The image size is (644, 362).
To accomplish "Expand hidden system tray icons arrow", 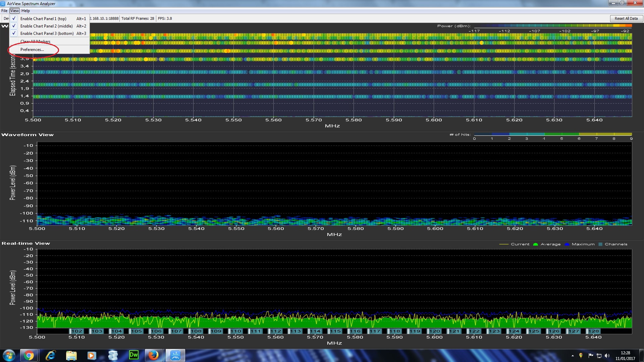I will pos(573,356).
